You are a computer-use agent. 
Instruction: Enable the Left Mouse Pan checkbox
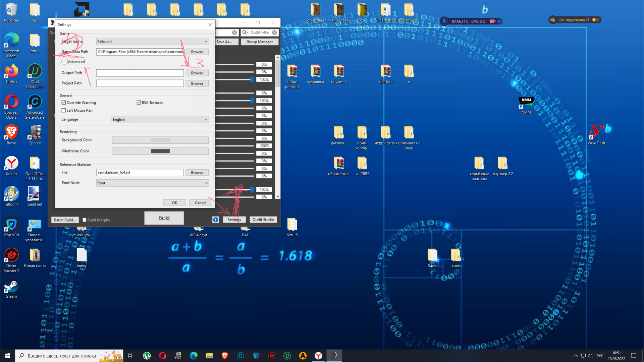point(64,110)
